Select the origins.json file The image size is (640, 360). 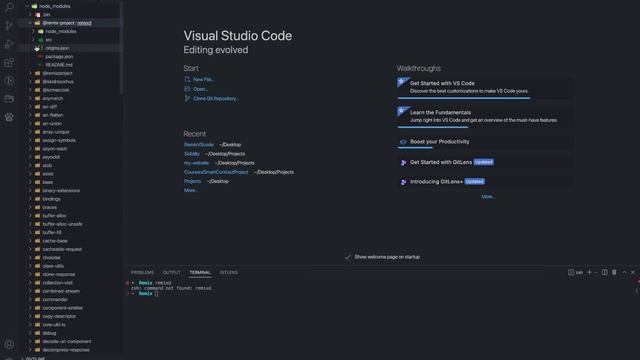click(x=57, y=48)
